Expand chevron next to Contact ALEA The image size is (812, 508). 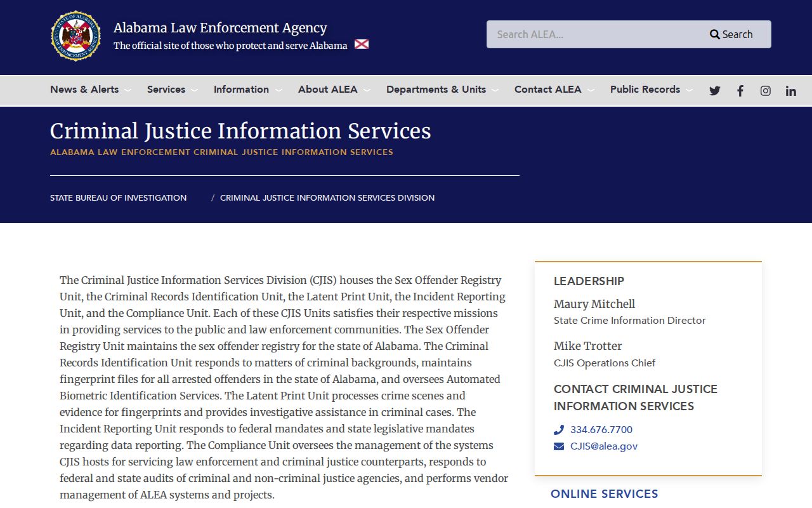coord(591,90)
